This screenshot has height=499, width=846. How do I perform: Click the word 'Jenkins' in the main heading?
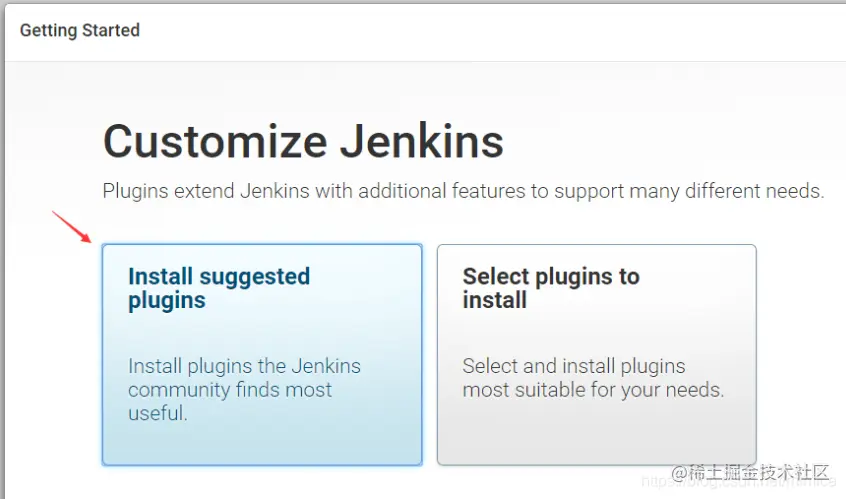click(x=422, y=141)
